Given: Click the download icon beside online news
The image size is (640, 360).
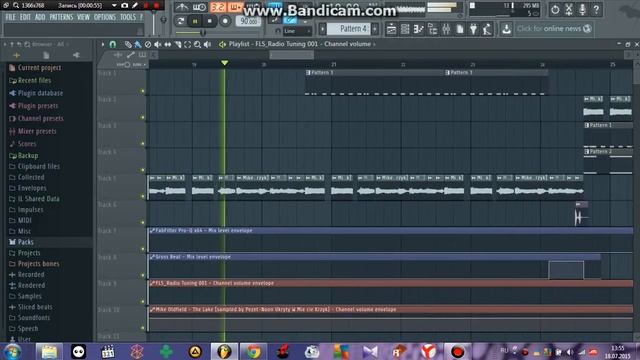Looking at the screenshot, I should pos(506,29).
